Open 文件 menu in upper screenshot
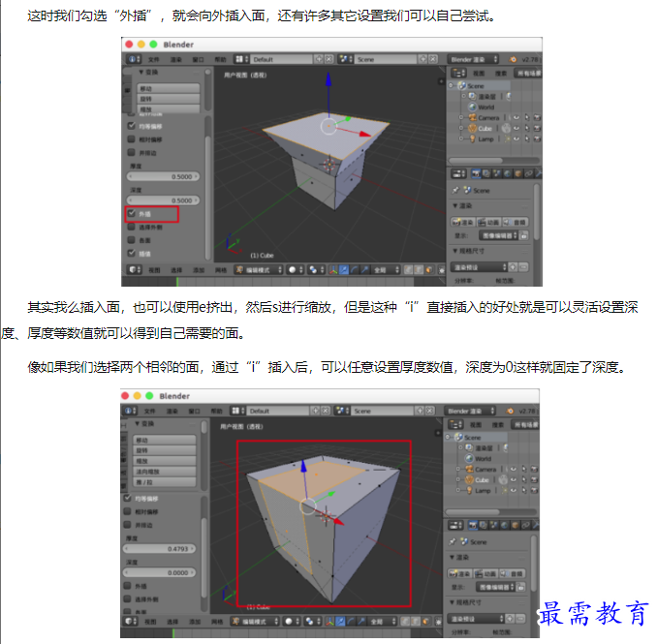657x644 pixels. click(x=154, y=59)
